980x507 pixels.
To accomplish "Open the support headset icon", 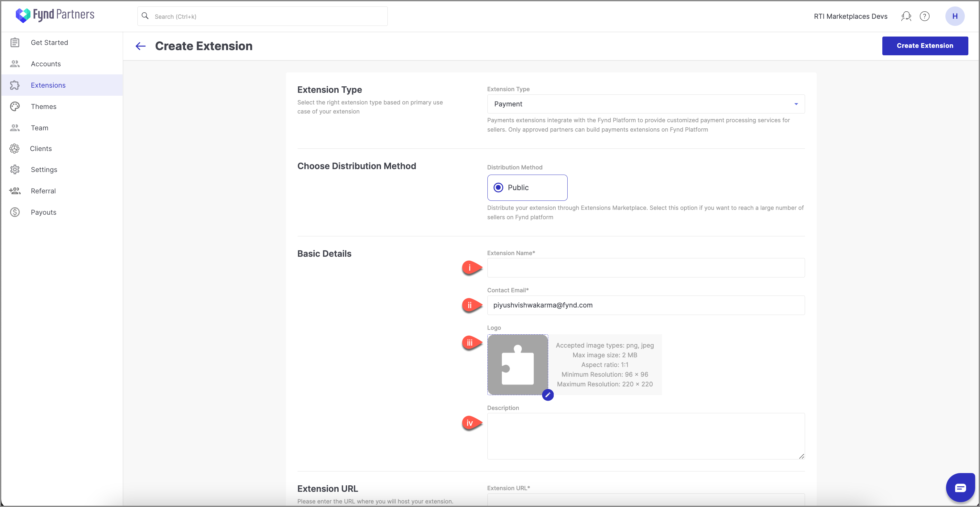I will [906, 16].
